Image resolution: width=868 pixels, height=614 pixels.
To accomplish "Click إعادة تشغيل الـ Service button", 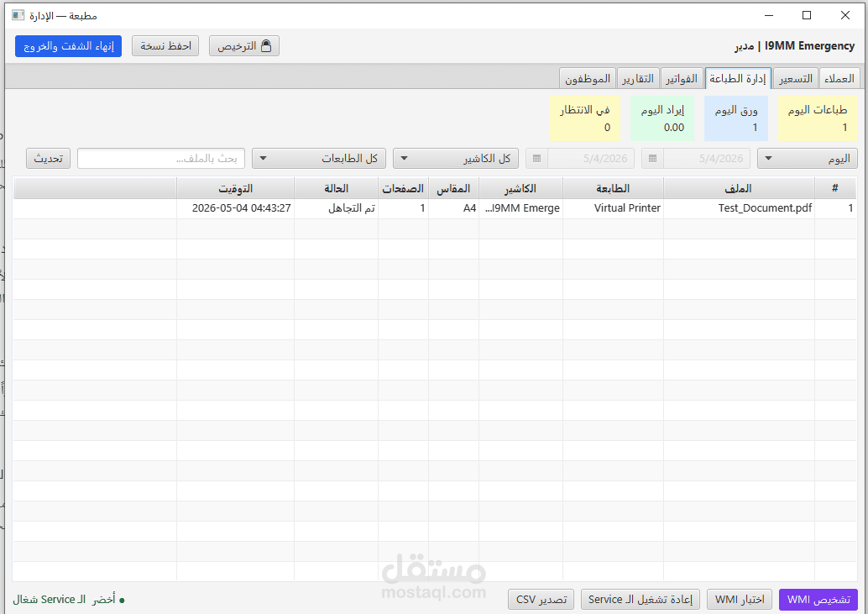I will pyautogui.click(x=641, y=600).
